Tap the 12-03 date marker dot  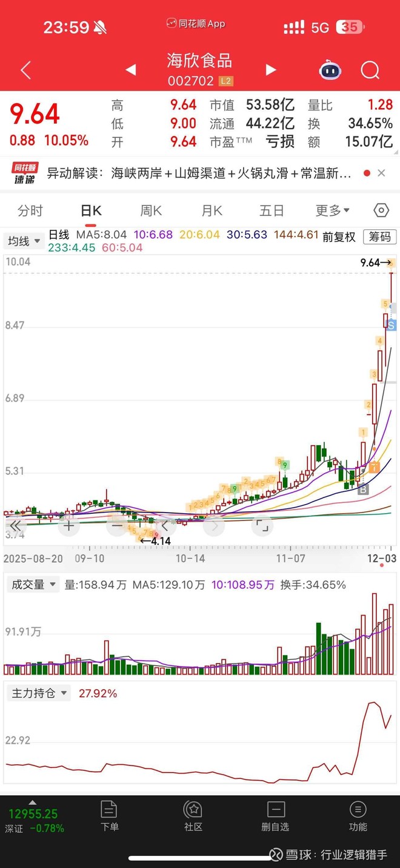[x=382, y=565]
